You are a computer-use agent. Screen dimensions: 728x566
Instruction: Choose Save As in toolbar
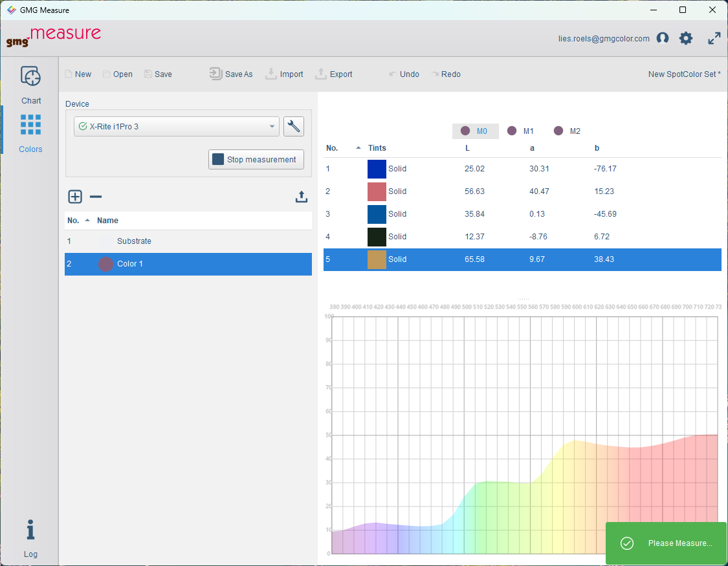tap(231, 74)
